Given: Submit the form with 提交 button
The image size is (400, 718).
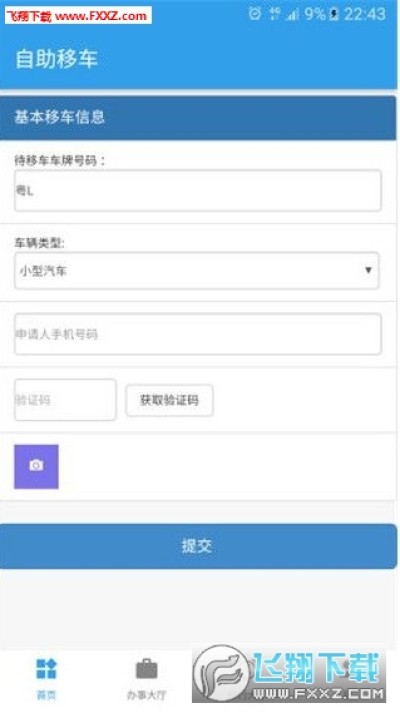Looking at the screenshot, I should click(198, 546).
